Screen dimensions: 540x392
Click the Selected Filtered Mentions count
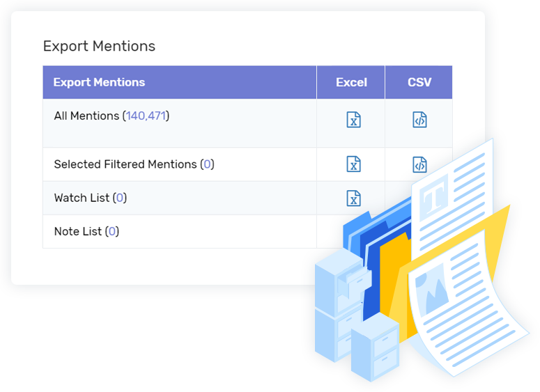(x=207, y=164)
